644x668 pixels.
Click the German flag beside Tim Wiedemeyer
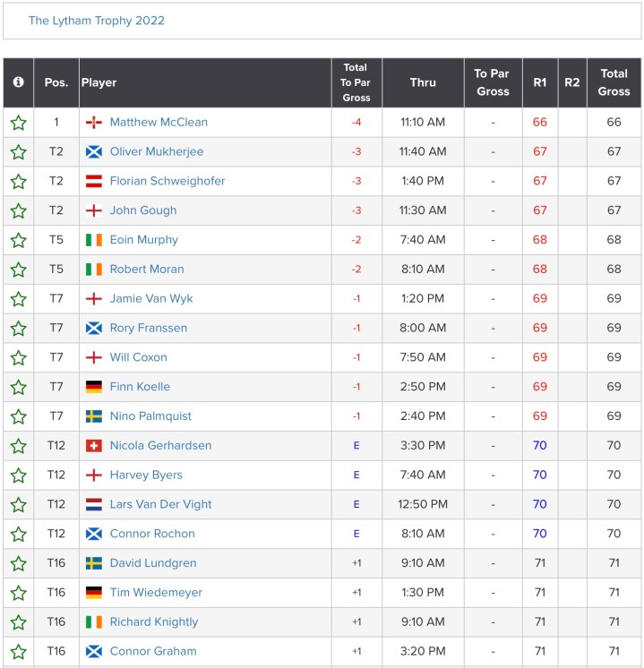click(x=93, y=593)
